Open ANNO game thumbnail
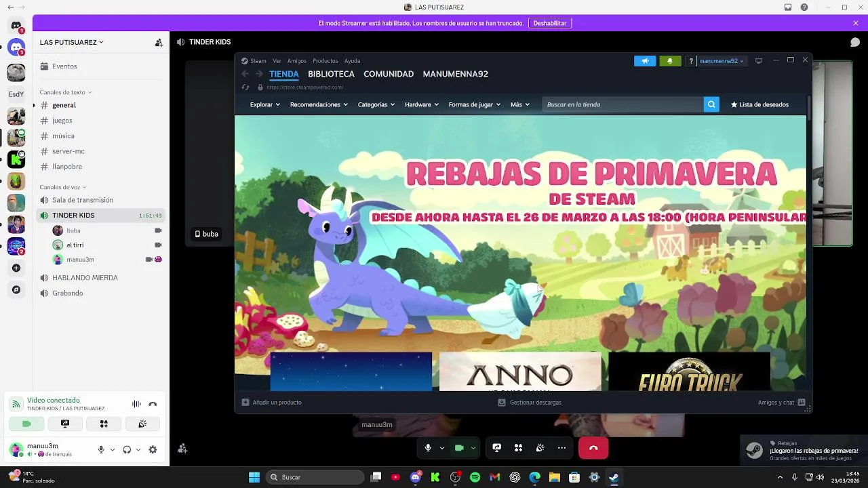 [x=520, y=371]
